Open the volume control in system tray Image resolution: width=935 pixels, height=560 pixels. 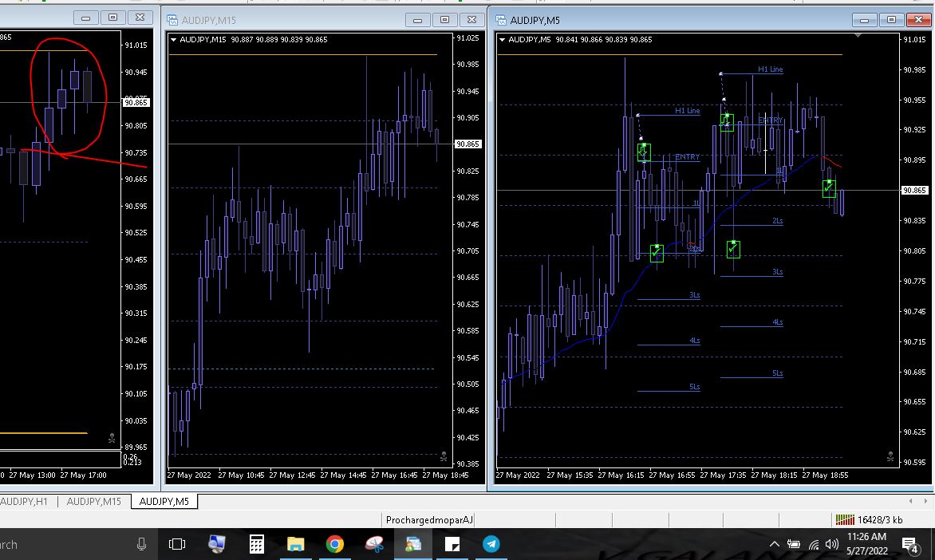click(x=832, y=544)
